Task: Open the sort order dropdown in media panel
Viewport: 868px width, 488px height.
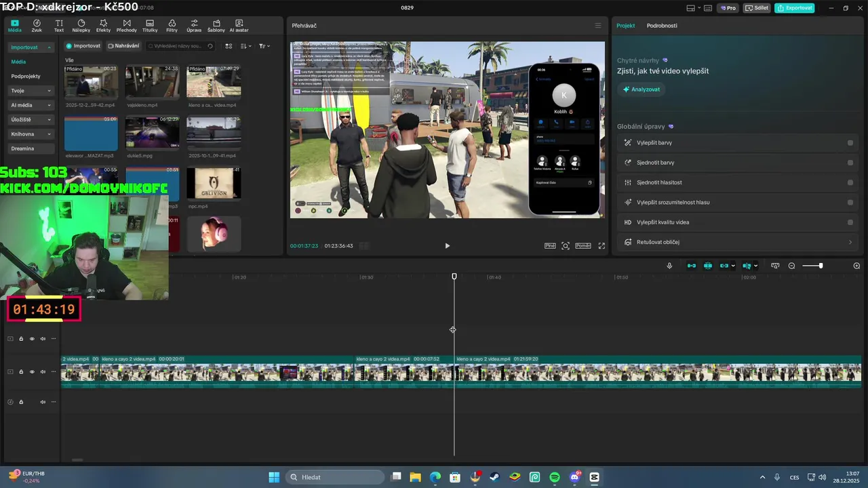Action: (246, 46)
